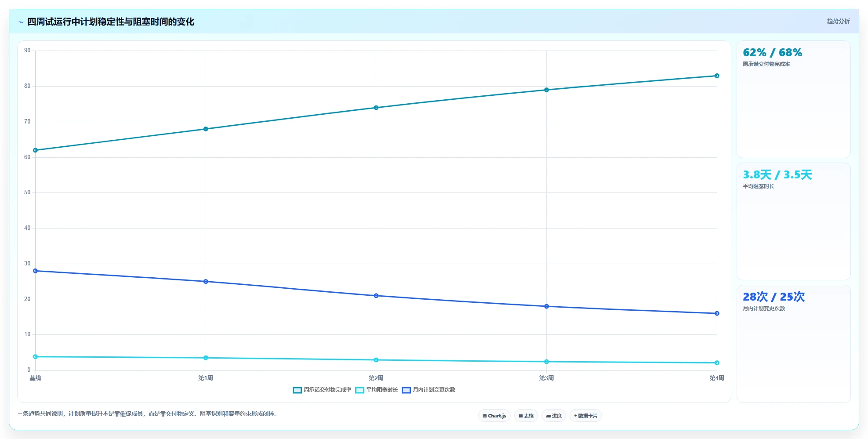The height and width of the screenshot is (439, 868).
Task: Click the 月内计划变更次数 legend label
Action: pos(434,390)
